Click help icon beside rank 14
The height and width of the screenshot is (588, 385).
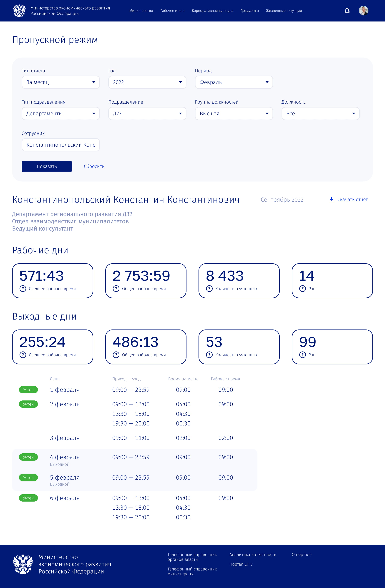tap(302, 289)
